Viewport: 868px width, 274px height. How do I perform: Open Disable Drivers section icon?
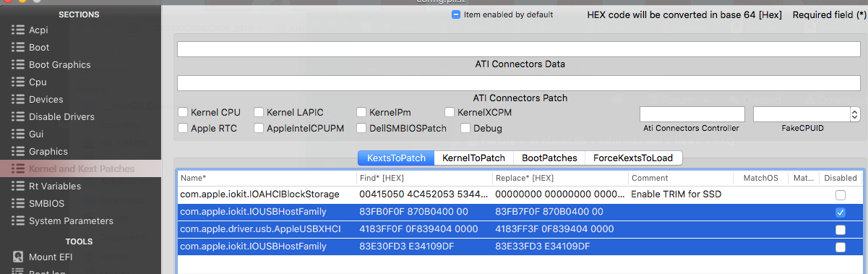(x=18, y=116)
